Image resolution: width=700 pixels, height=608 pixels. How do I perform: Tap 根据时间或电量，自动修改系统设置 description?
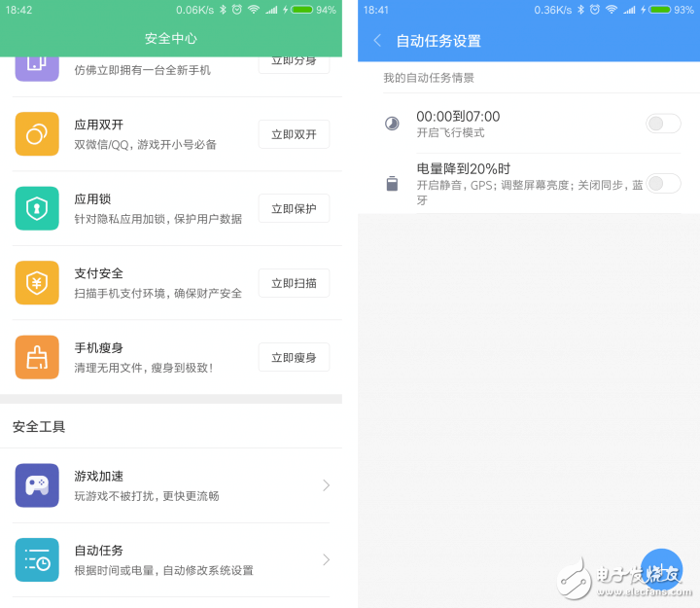click(164, 570)
